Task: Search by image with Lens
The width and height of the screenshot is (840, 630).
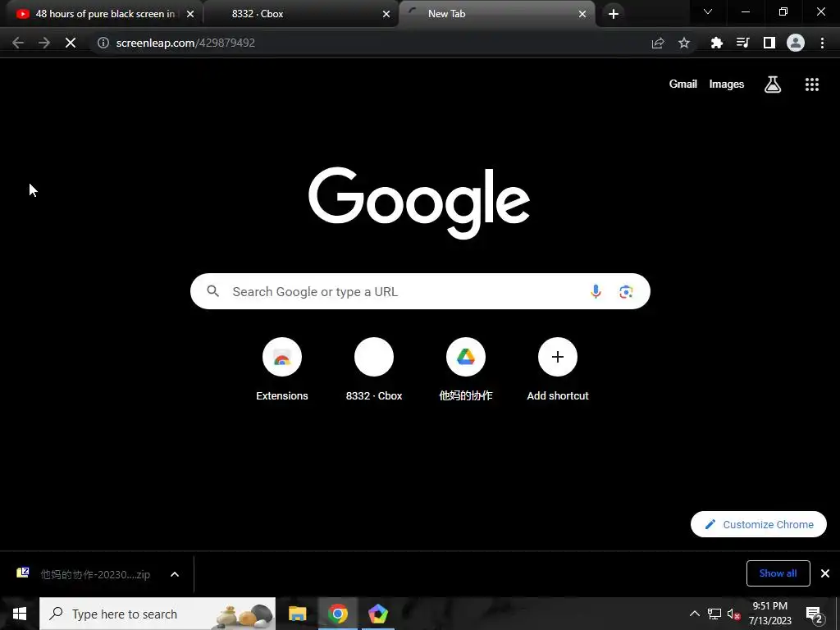Action: [x=626, y=291]
